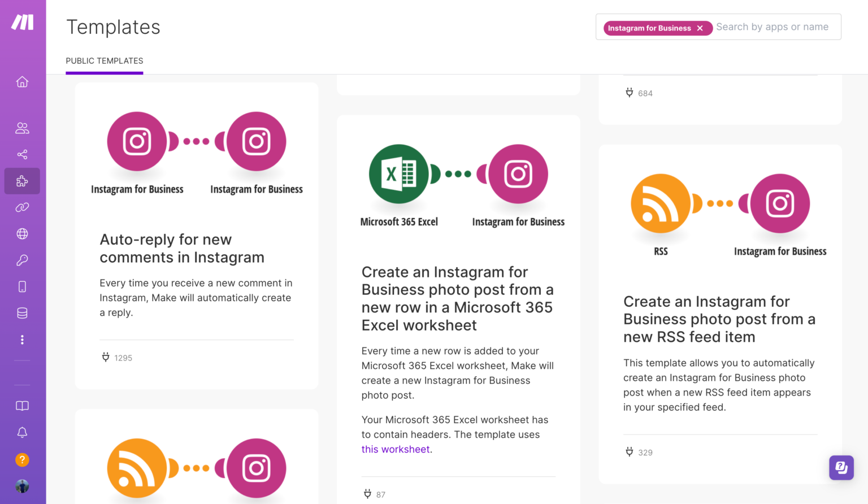Open the Keys icon in the sidebar
Viewport: 868px width, 504px height.
22,260
